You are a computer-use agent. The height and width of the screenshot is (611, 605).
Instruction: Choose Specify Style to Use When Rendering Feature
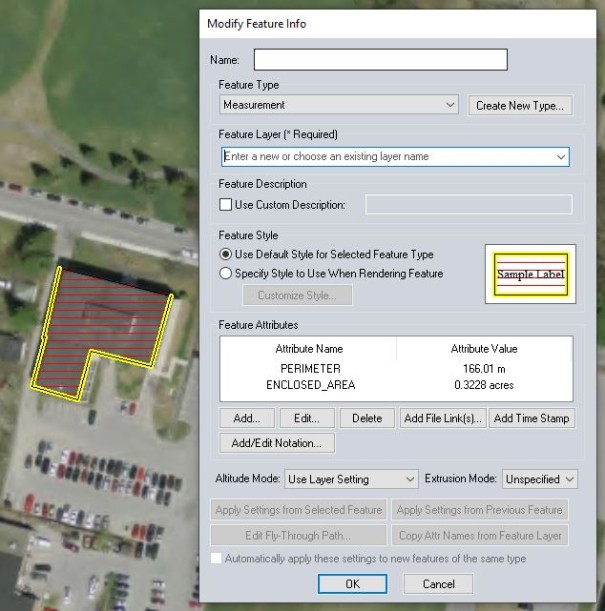[x=226, y=273]
